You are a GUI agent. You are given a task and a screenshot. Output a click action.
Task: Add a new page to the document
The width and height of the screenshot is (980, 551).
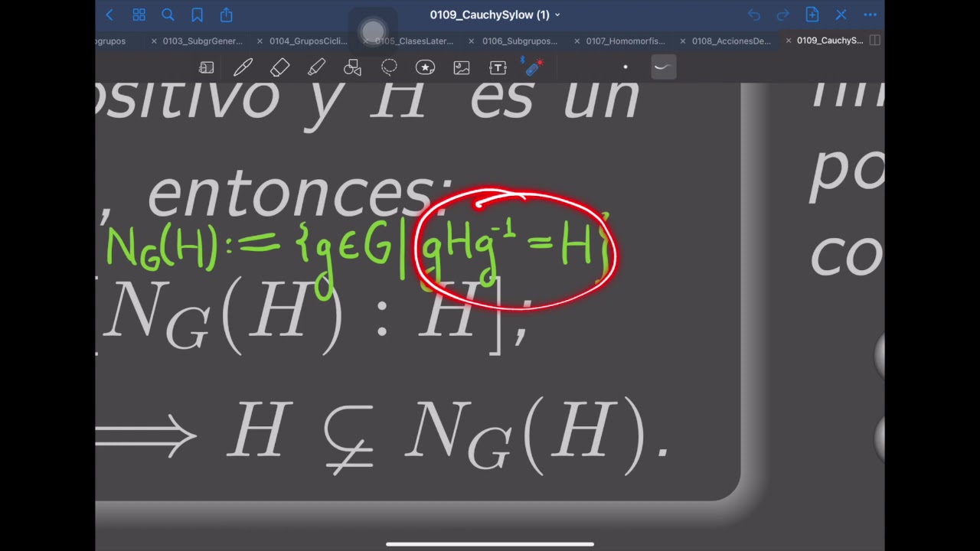(x=812, y=15)
